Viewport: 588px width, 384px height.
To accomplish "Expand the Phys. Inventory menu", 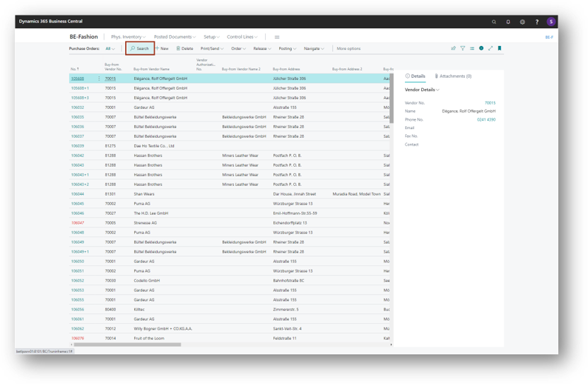I will coord(128,37).
